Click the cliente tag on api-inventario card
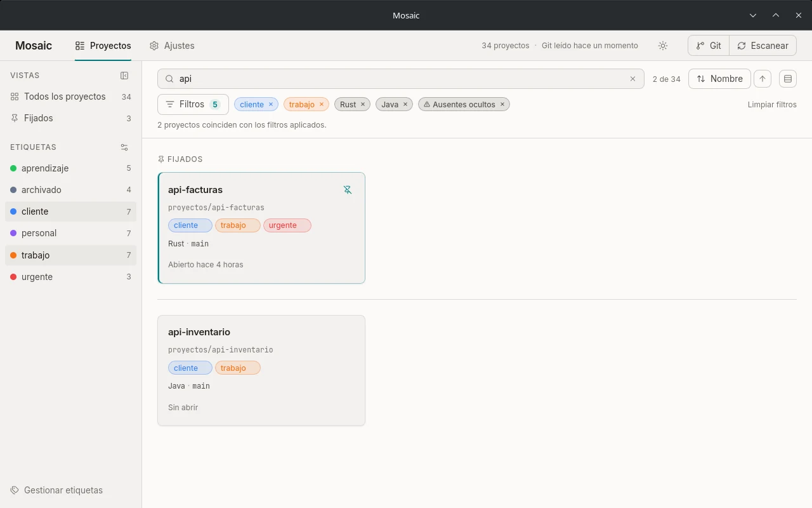The height and width of the screenshot is (508, 812). point(190,368)
